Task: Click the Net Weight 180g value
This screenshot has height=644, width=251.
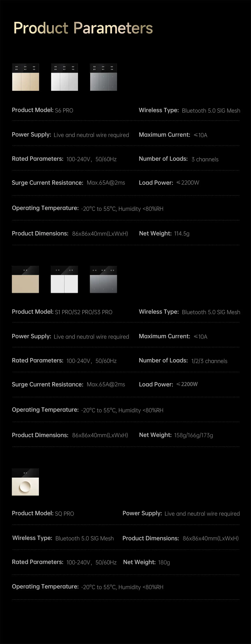Action: pos(164,562)
